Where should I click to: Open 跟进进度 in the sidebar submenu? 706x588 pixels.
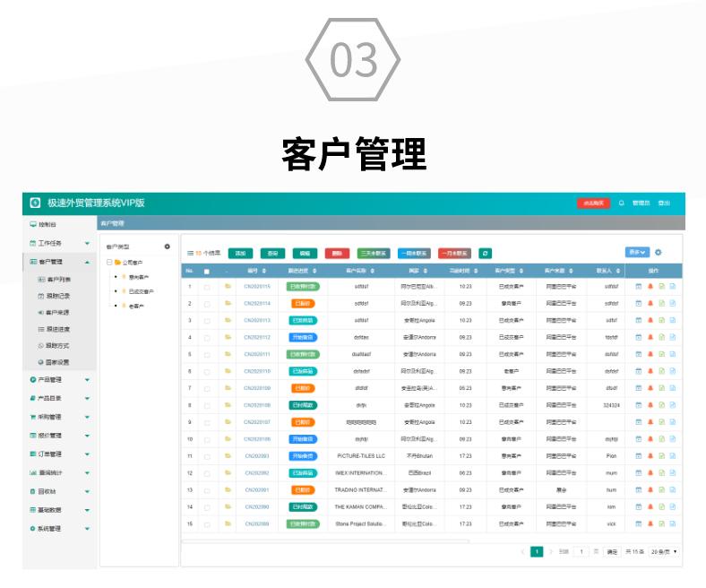[58, 329]
